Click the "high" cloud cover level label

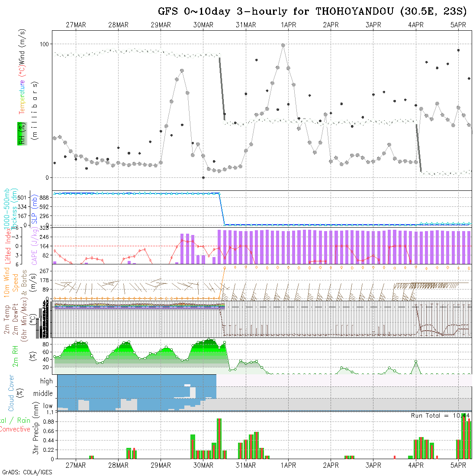46,381
